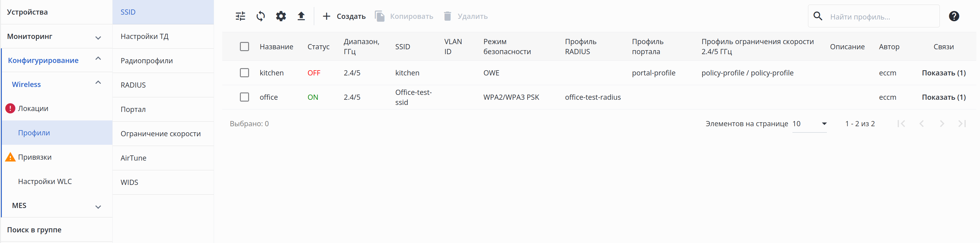Click the Создать button
This screenshot has height=243, width=980.
click(344, 16)
